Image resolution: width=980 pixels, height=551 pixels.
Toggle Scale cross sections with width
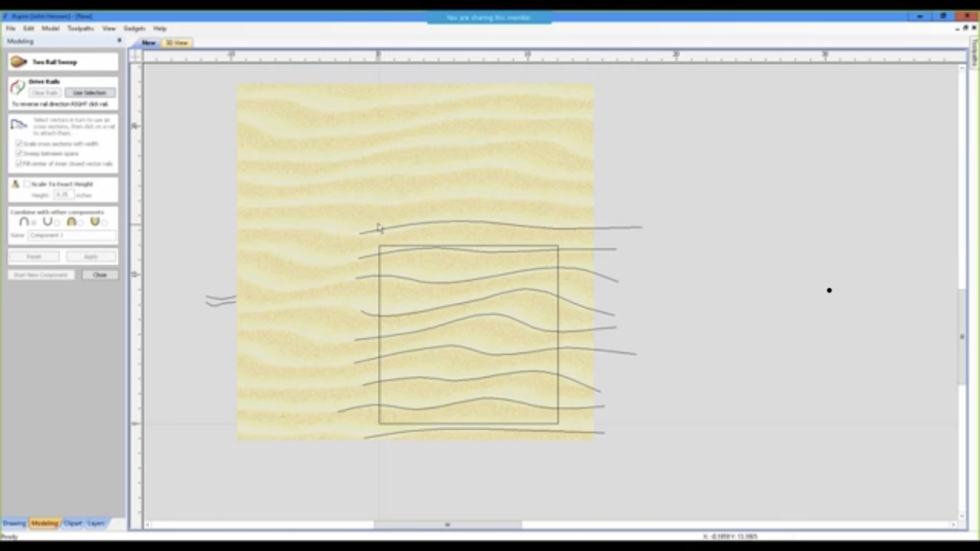[19, 144]
